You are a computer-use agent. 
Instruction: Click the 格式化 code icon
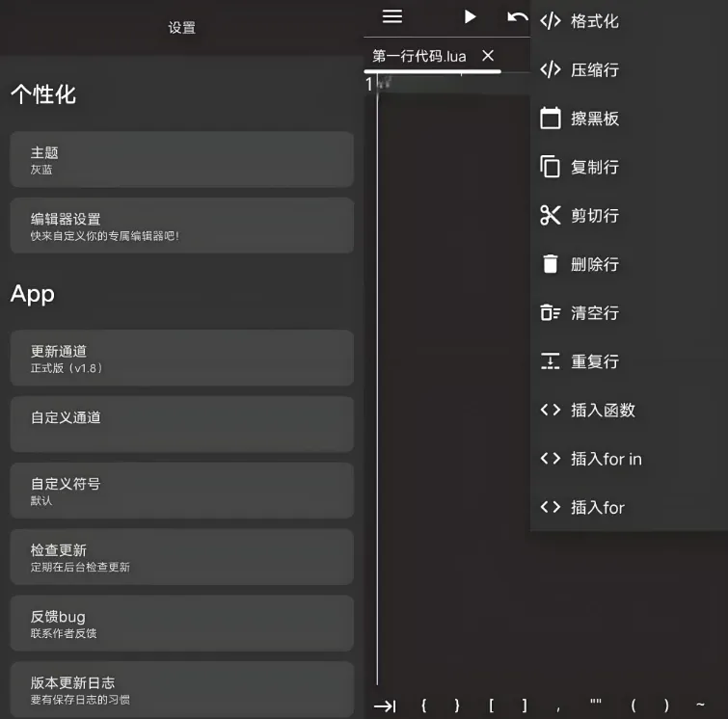(551, 21)
